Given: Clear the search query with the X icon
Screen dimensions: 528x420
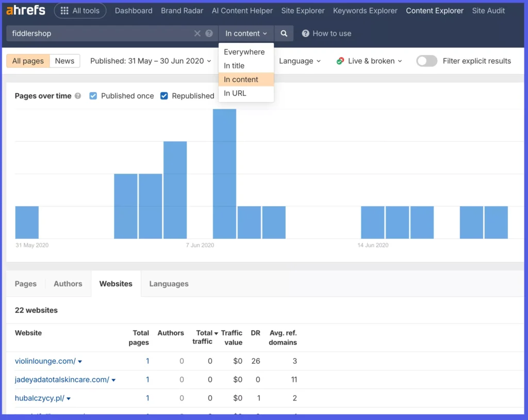Looking at the screenshot, I should tap(197, 32).
